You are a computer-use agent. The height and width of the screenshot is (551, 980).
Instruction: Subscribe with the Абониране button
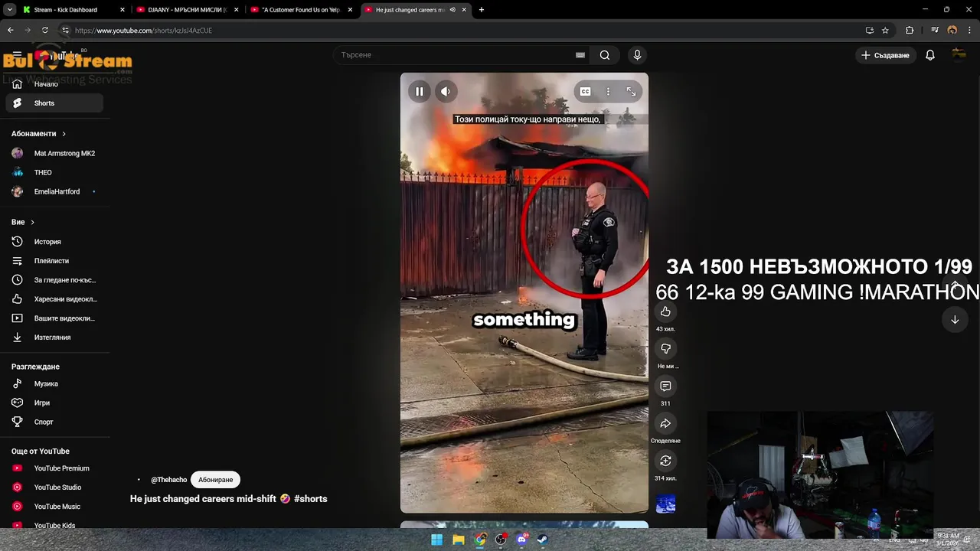pos(215,480)
